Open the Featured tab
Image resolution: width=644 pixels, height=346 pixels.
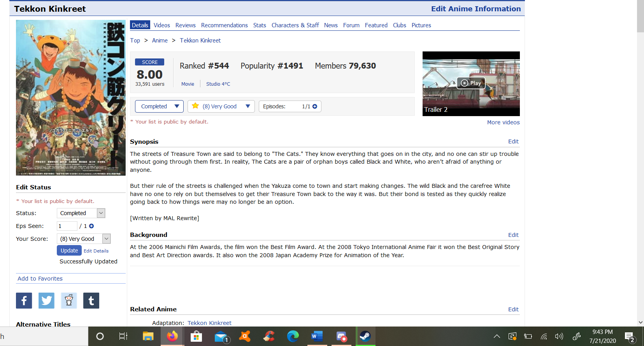[x=376, y=25]
